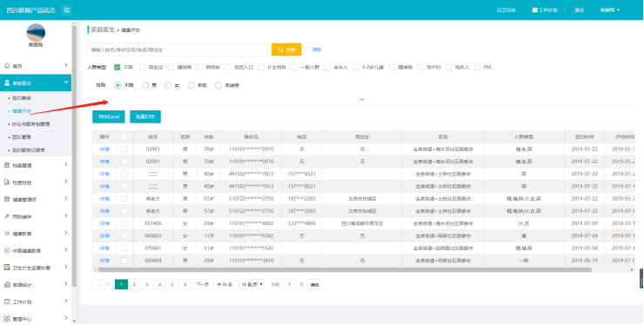
Task: Open the 签约服务记录表 submenu item
Action: [29, 150]
